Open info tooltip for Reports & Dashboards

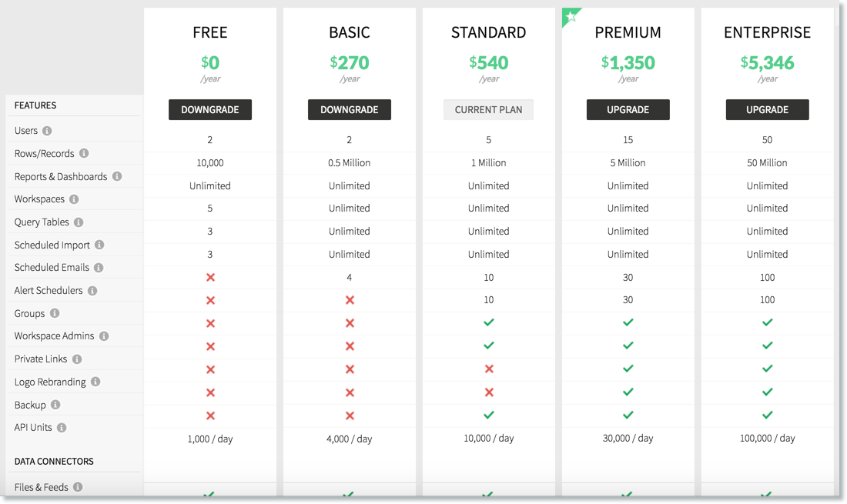(x=117, y=176)
